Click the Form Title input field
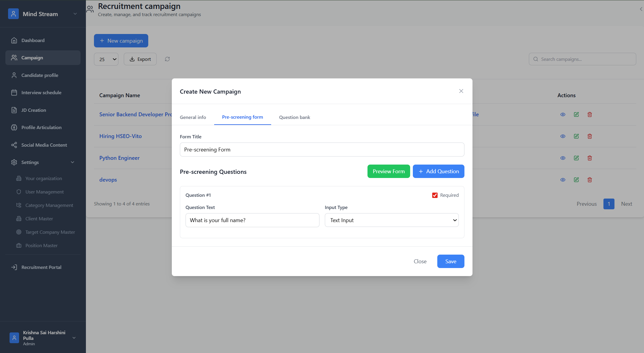644x353 pixels. (322, 150)
